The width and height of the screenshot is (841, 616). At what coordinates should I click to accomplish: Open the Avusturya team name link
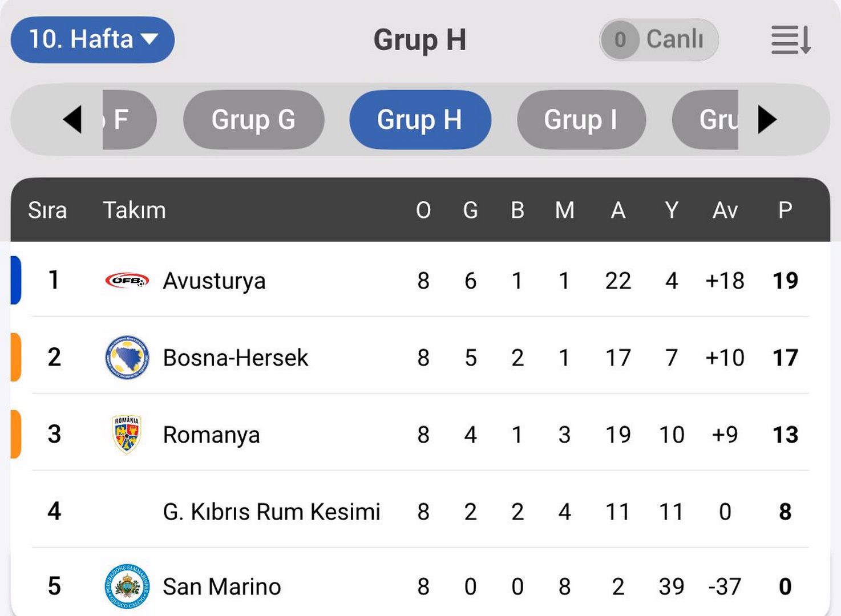pos(214,281)
